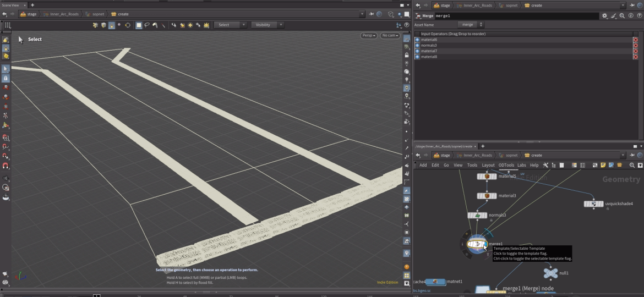The image size is (644, 297).
Task: Click the magnifier search icon in parameter panel
Action: coord(622,16)
